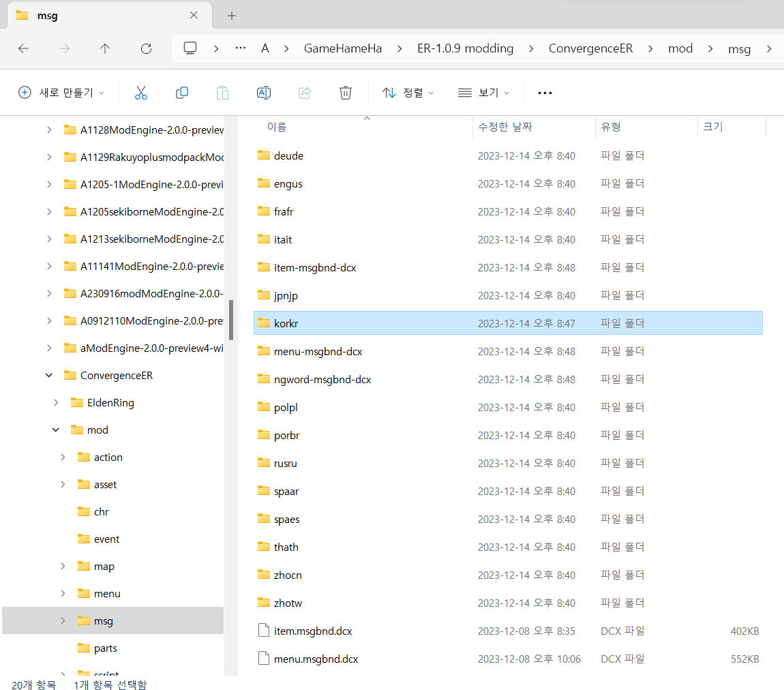Sort by 수정한 날짜 column header
Viewport: 784px width, 690px height.
(504, 127)
